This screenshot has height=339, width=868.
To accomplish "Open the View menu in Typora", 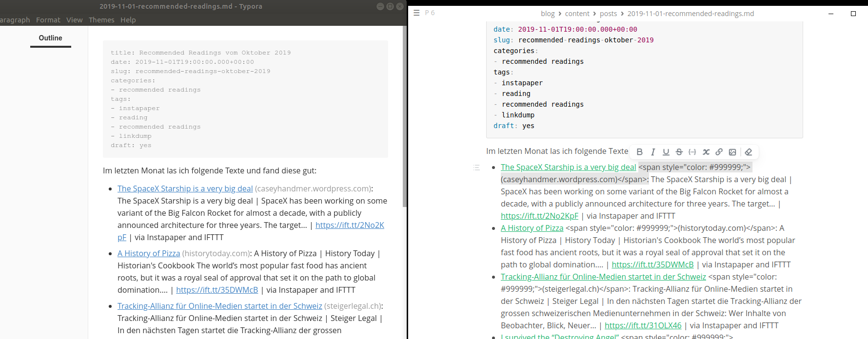I will pyautogui.click(x=75, y=20).
